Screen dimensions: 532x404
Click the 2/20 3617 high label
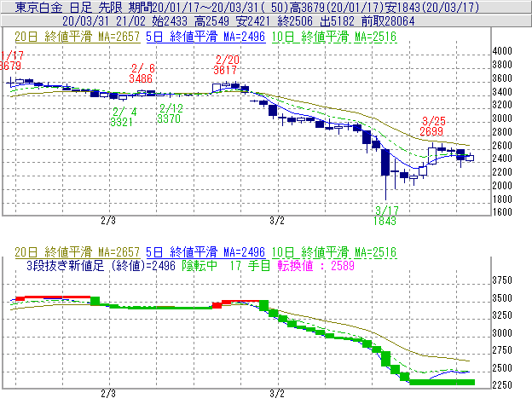pos(227,65)
